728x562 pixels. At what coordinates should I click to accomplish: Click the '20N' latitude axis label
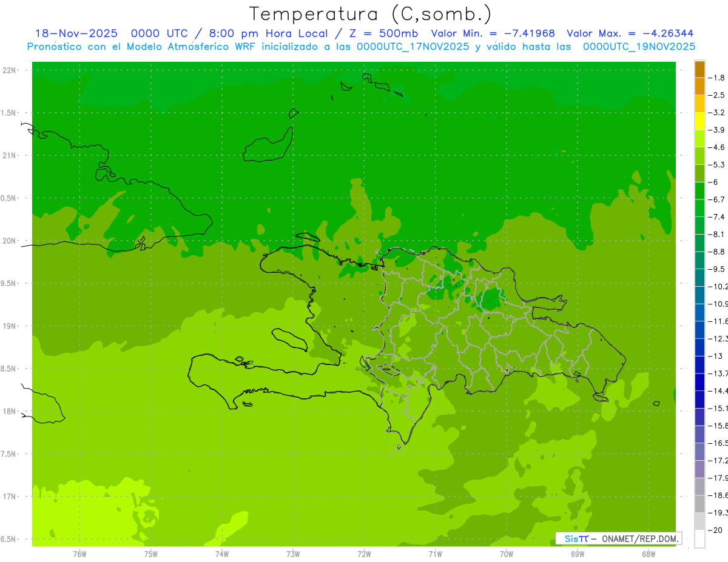(x=9, y=241)
